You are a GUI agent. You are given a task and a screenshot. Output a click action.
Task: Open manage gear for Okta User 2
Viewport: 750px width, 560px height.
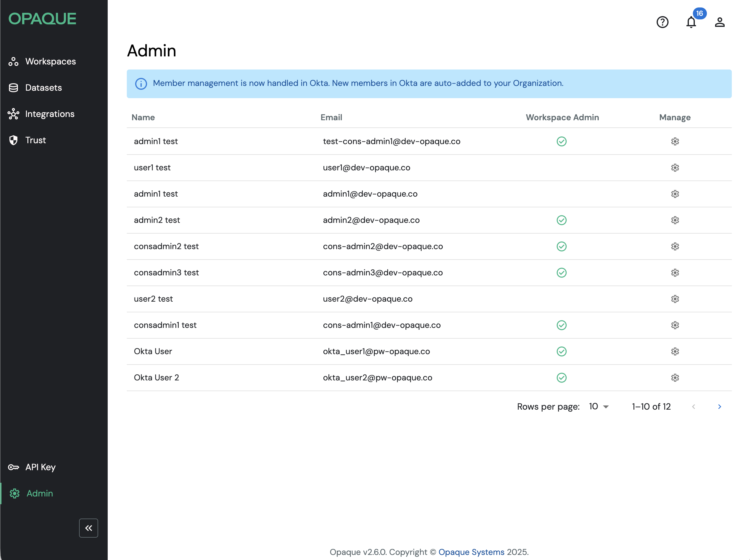pos(675,378)
